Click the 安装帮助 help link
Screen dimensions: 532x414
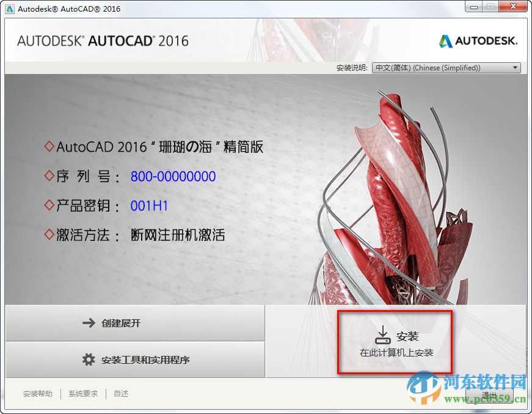click(x=38, y=393)
